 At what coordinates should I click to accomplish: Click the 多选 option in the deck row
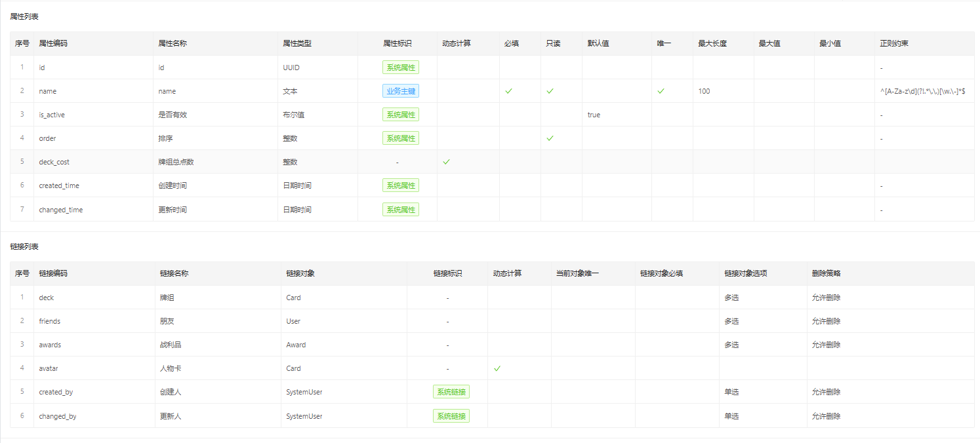(x=731, y=298)
